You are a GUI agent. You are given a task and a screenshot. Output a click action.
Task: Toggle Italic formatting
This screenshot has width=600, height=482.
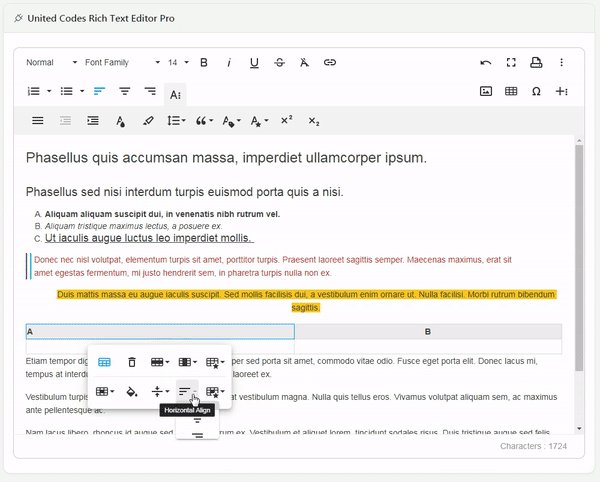[x=229, y=62]
